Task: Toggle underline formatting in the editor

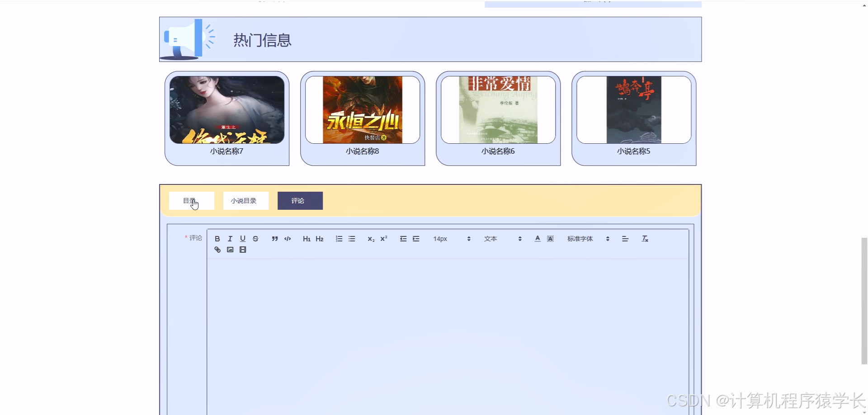Action: point(243,239)
